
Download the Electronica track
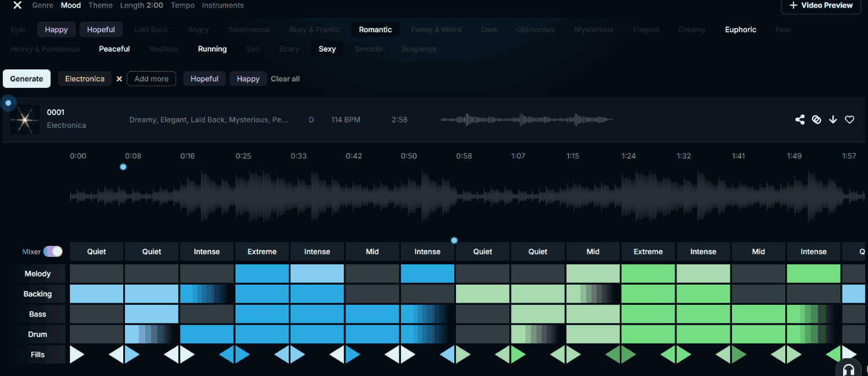[833, 120]
